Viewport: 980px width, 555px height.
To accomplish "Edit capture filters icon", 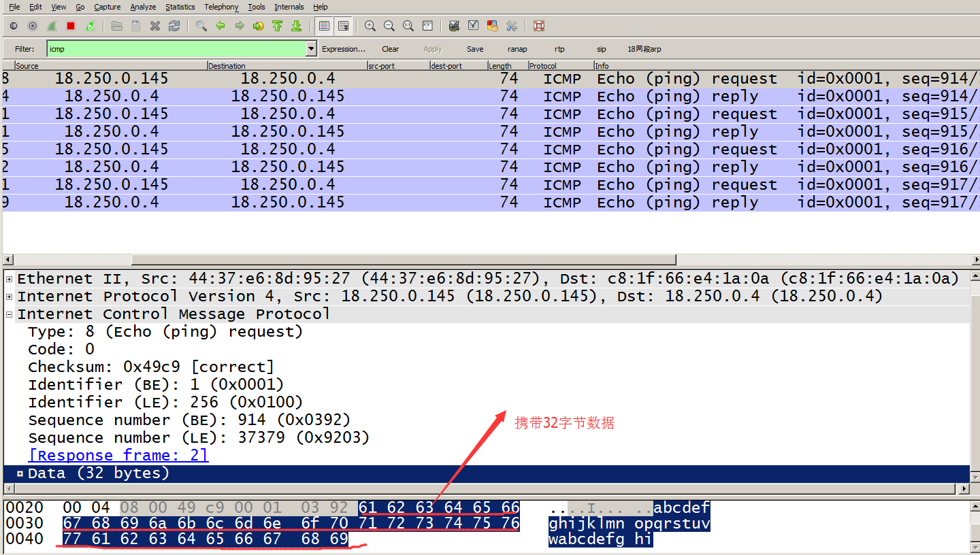I will pos(455,26).
